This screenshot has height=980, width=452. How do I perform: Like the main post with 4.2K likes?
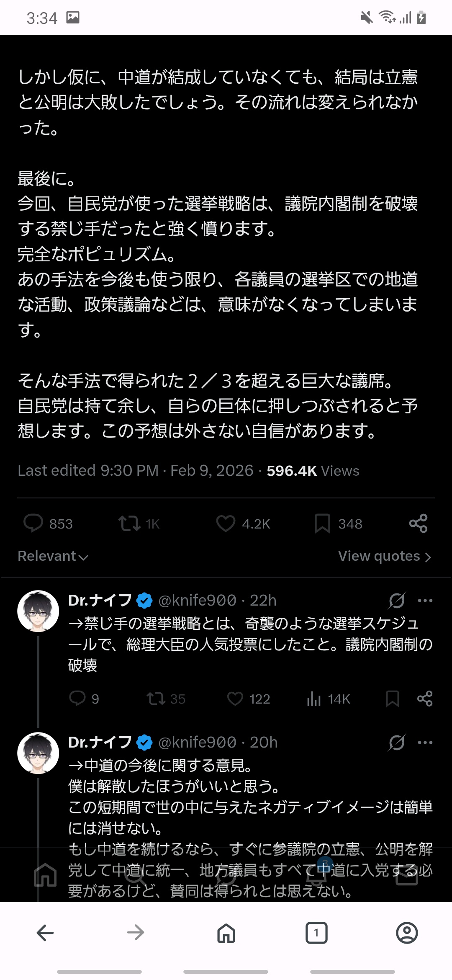226,524
